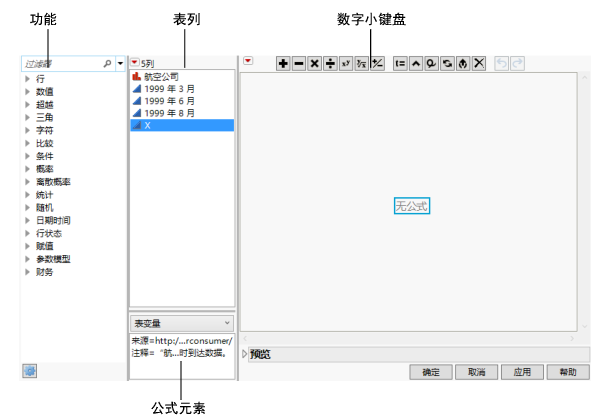The width and height of the screenshot is (593, 420).
Task: Open the red triangle menu of formula panel
Action: tap(248, 60)
